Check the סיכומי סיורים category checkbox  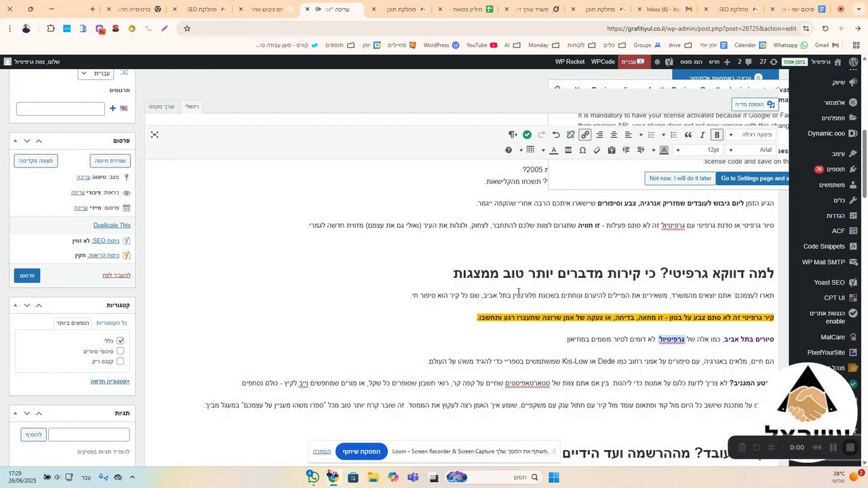[x=120, y=351]
